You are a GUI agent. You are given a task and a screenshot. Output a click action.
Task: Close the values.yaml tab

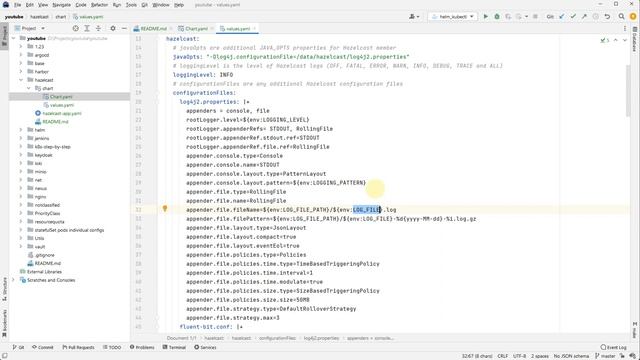pyautogui.click(x=254, y=29)
